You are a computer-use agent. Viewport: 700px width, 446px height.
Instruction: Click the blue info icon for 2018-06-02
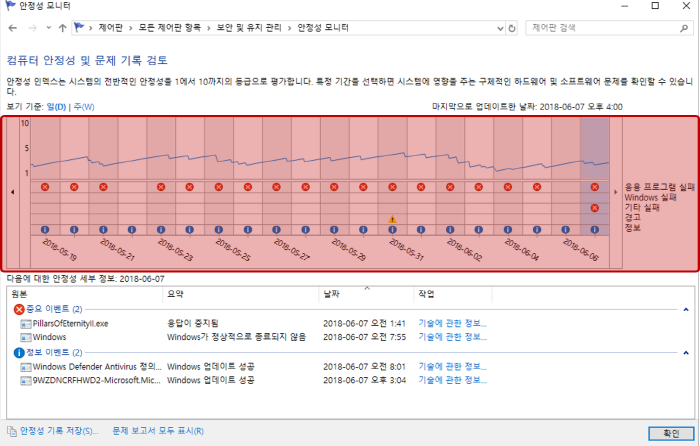click(450, 230)
